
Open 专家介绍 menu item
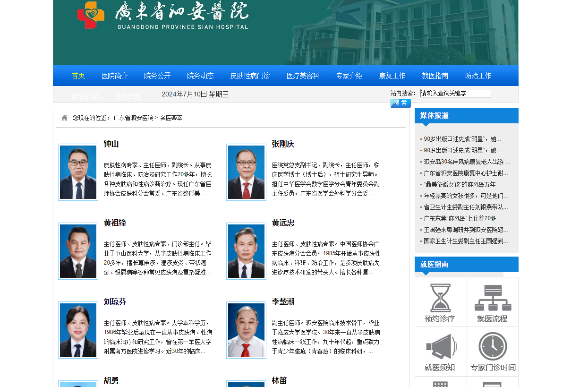[x=349, y=76]
